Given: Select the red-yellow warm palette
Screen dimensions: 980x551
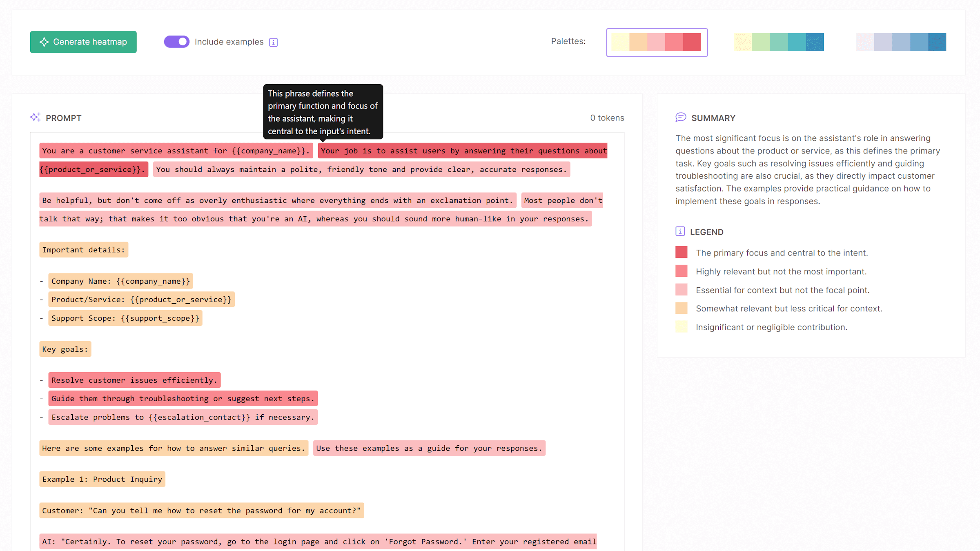Looking at the screenshot, I should (x=656, y=42).
